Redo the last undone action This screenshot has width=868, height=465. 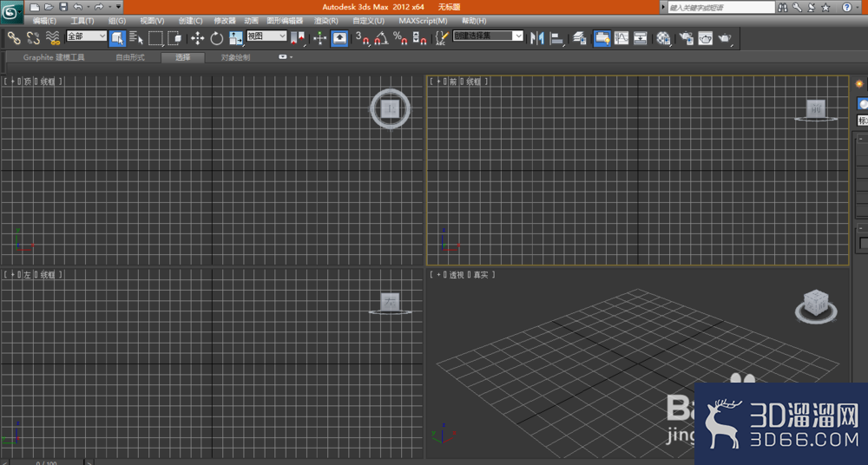point(99,7)
